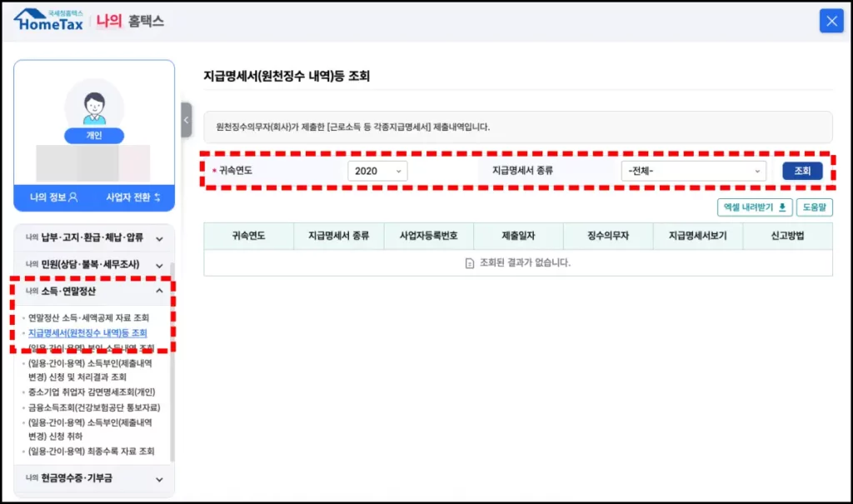The image size is (853, 504).
Task: Click the blue 개인 badge
Action: click(93, 135)
